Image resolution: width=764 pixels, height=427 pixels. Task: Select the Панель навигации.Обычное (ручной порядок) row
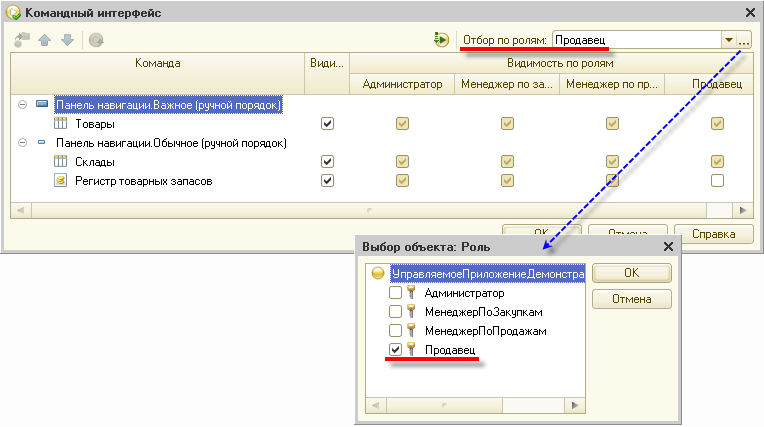[171, 143]
